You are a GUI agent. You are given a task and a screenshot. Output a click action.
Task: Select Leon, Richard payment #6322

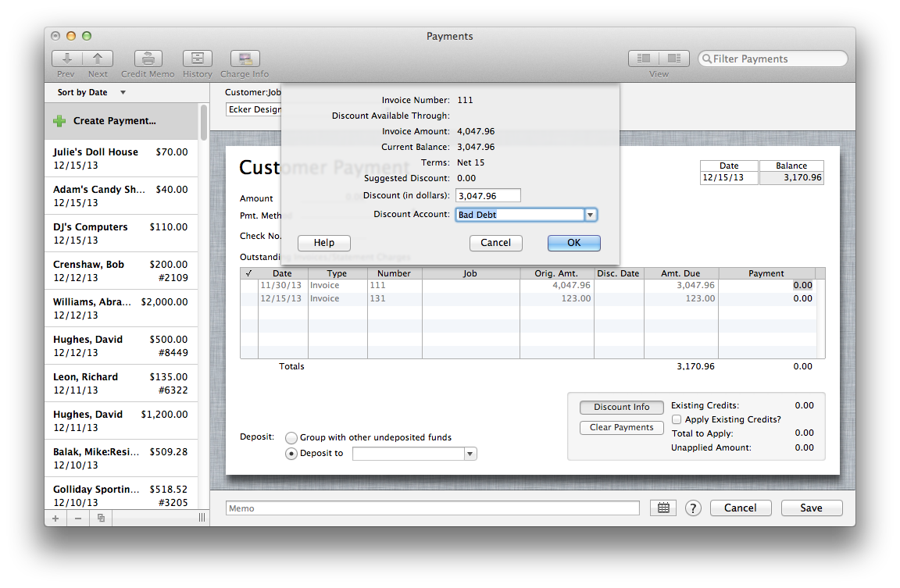[x=121, y=383]
